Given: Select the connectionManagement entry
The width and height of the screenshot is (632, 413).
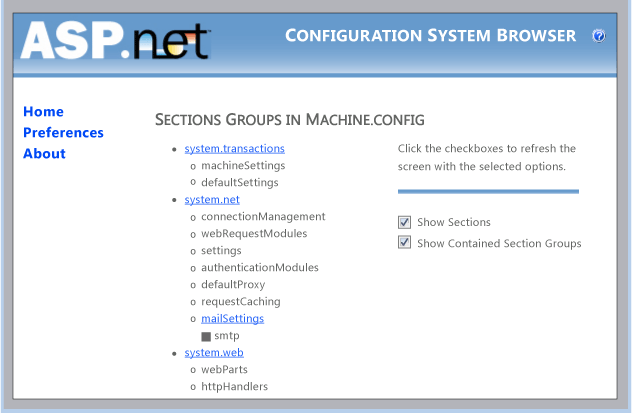Looking at the screenshot, I should [263, 217].
